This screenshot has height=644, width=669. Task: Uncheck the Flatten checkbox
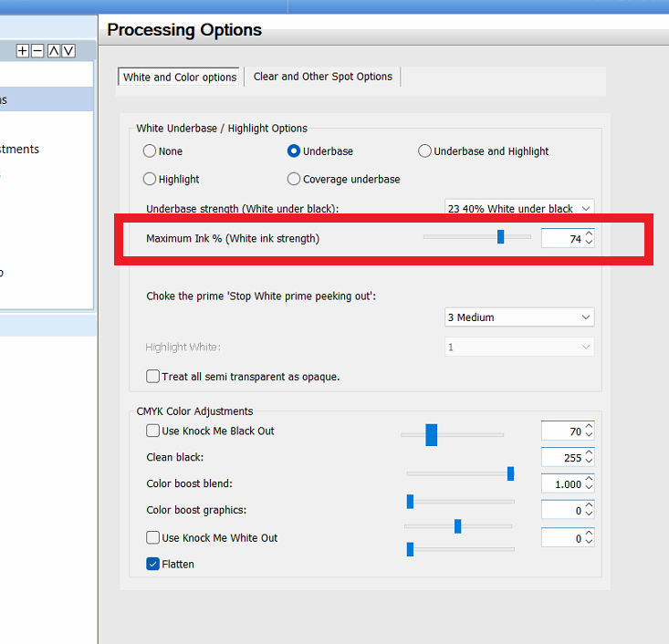click(x=152, y=564)
